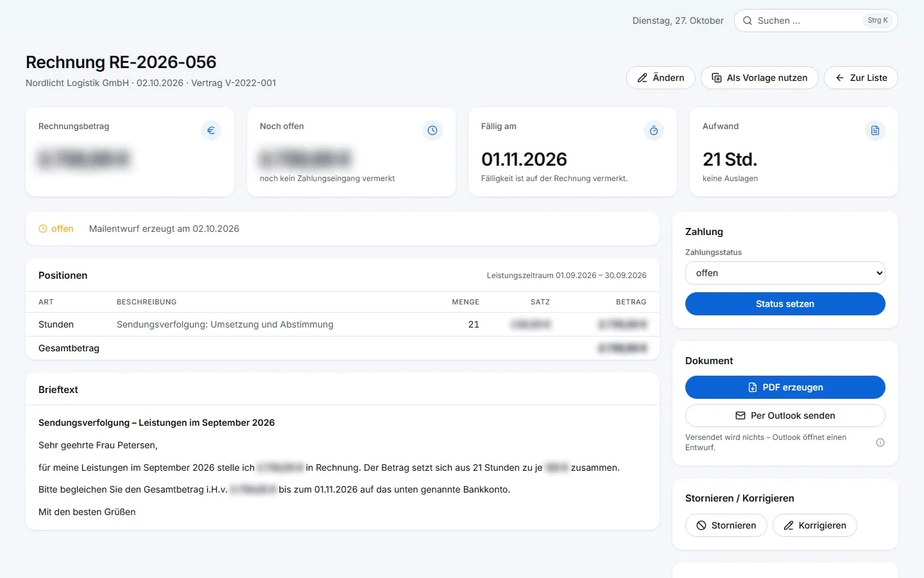Click the euro icon in Rechnungsbetrag card
The width and height of the screenshot is (924, 578).
[x=211, y=130]
